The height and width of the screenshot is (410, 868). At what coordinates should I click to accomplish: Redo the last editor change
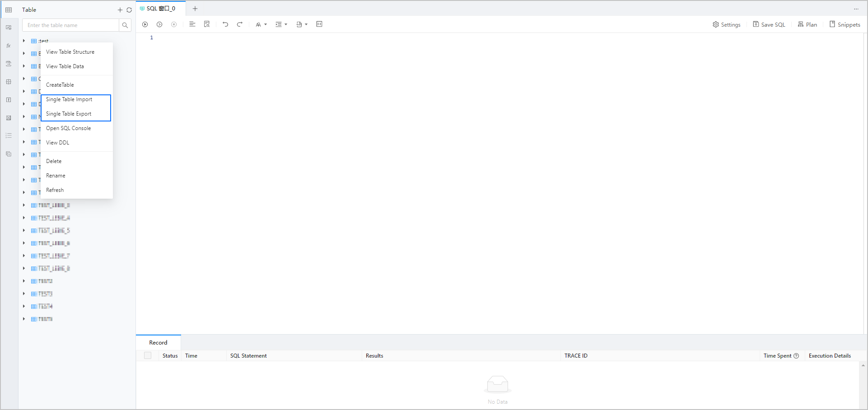[240, 24]
